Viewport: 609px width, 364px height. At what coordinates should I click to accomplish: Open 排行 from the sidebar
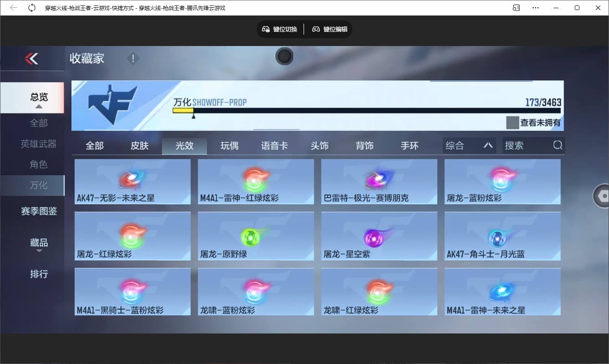click(38, 274)
